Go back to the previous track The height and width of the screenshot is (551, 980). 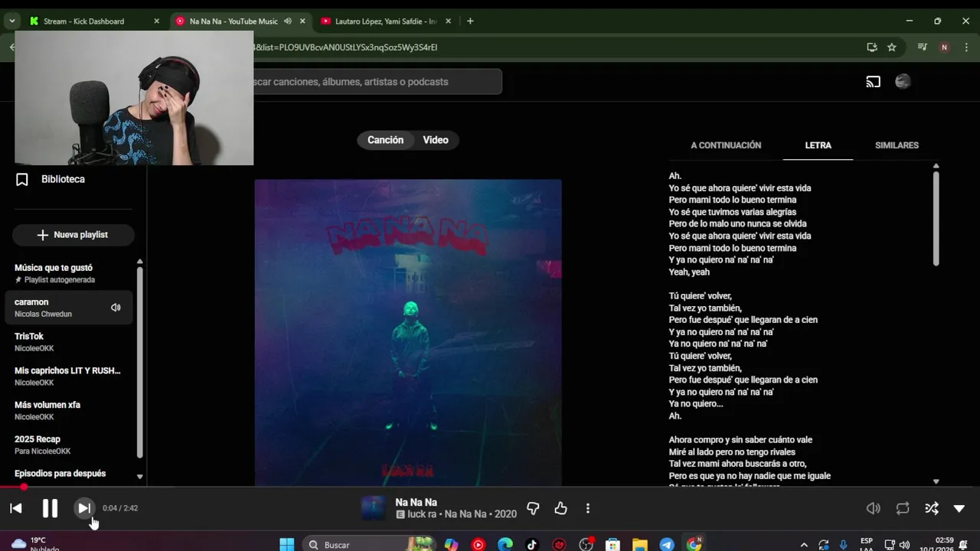click(16, 508)
